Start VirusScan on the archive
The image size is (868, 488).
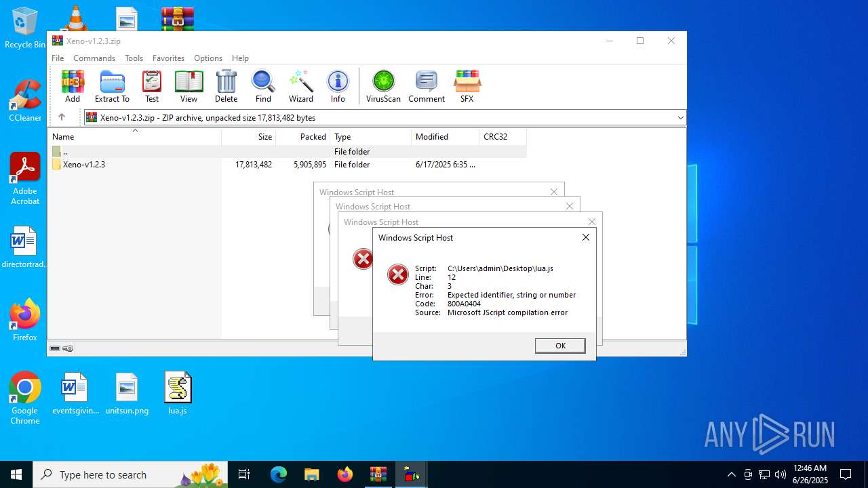383,86
